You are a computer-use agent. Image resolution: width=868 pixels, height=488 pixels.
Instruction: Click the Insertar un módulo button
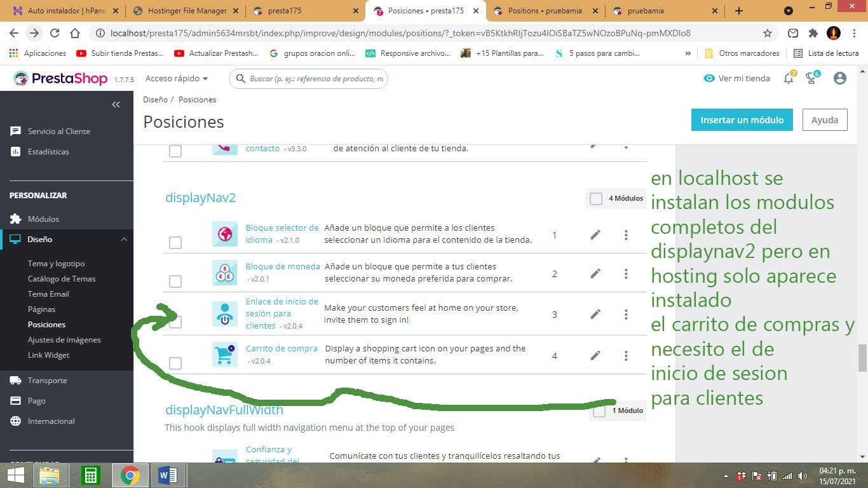coord(742,119)
